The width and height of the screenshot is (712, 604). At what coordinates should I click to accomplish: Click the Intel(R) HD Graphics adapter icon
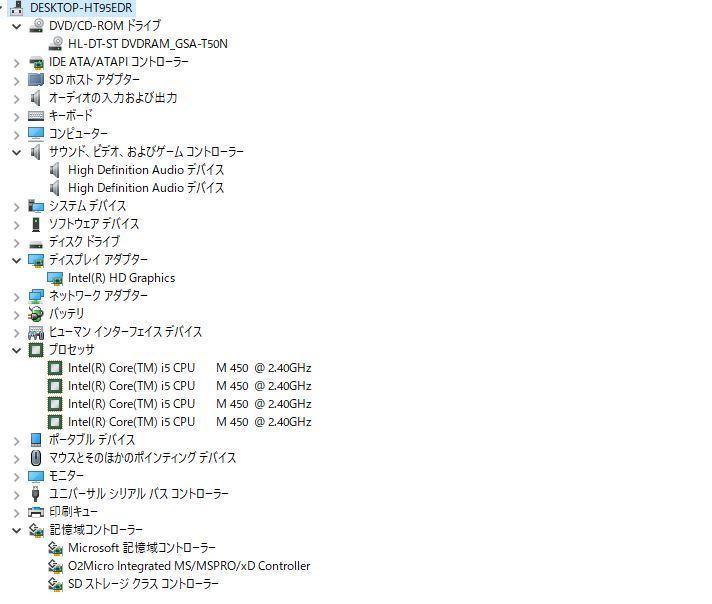(55, 278)
